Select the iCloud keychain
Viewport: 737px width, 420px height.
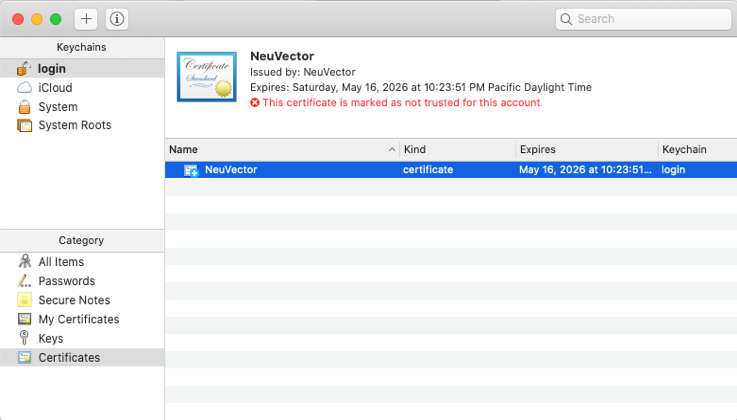coord(54,88)
